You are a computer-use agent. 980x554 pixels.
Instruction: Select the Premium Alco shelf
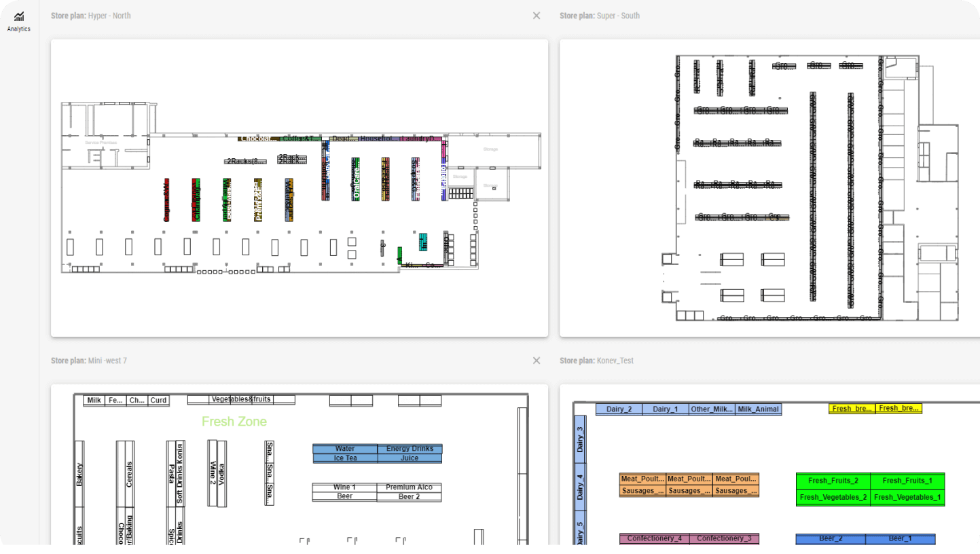tap(409, 487)
